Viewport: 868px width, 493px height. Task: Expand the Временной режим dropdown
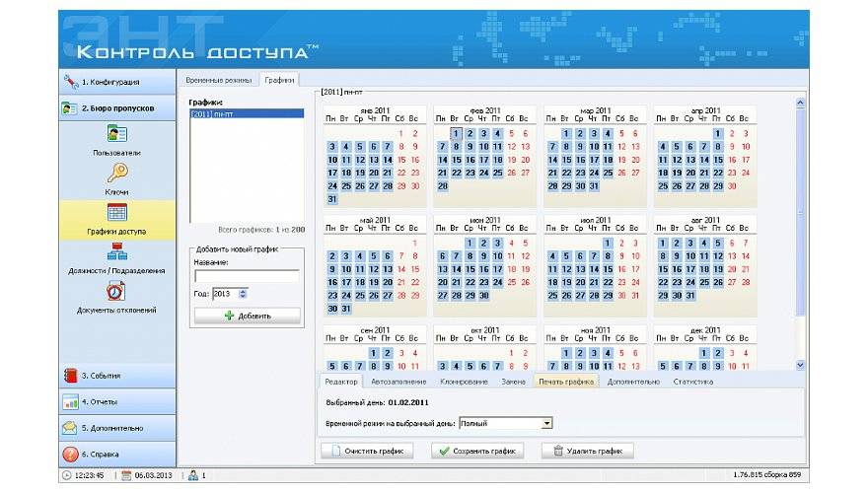[x=546, y=423]
